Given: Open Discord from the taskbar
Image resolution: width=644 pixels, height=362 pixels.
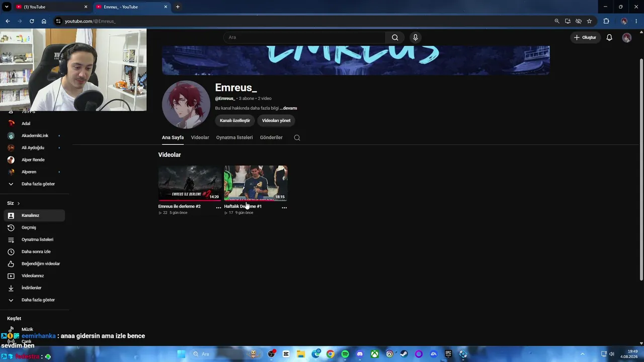Looking at the screenshot, I should click(x=360, y=354).
